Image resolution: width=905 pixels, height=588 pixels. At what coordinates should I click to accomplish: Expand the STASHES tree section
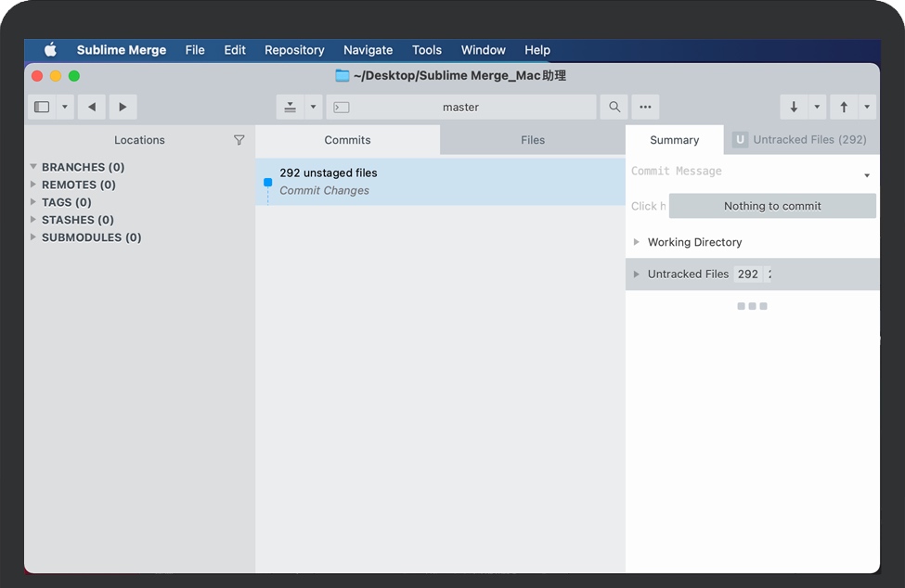(x=33, y=220)
